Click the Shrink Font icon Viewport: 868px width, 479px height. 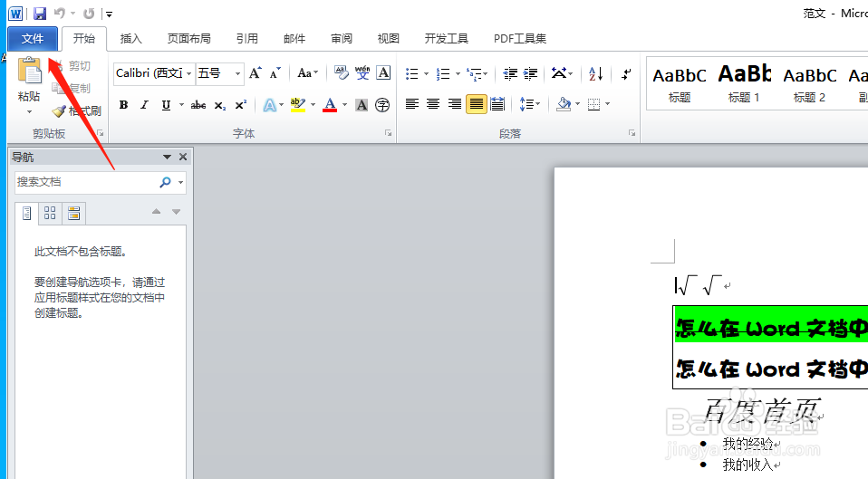(275, 73)
